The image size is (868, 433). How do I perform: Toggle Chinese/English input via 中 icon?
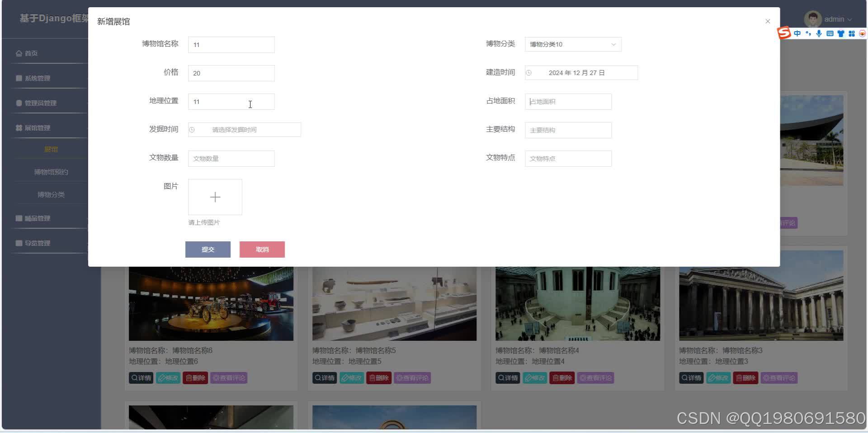click(797, 33)
